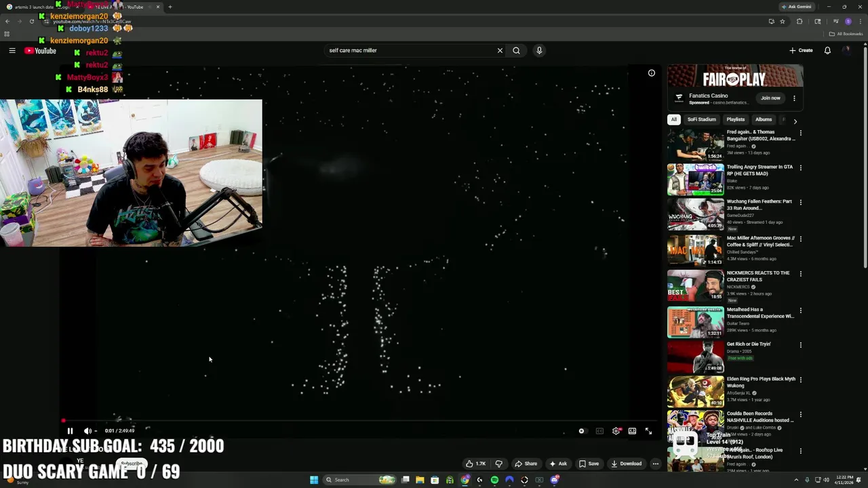This screenshot has height=488, width=868.
Task: Search with your voice microphone
Action: 539,50
